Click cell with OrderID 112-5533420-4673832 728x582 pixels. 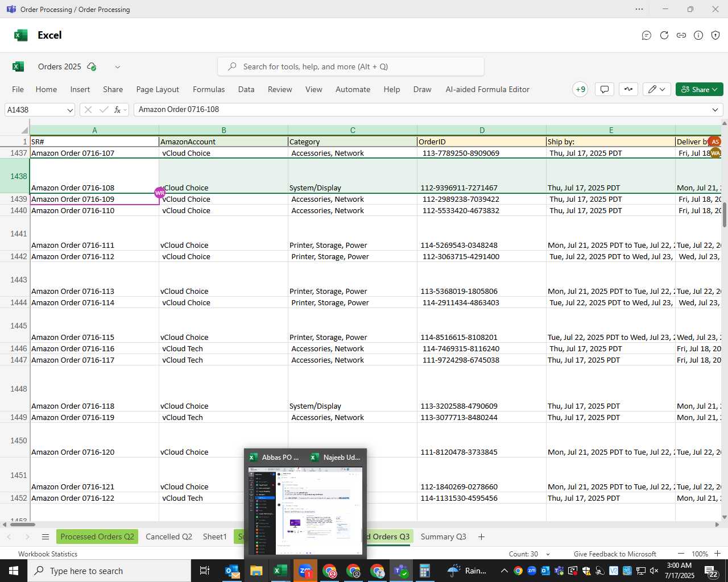pos(482,210)
